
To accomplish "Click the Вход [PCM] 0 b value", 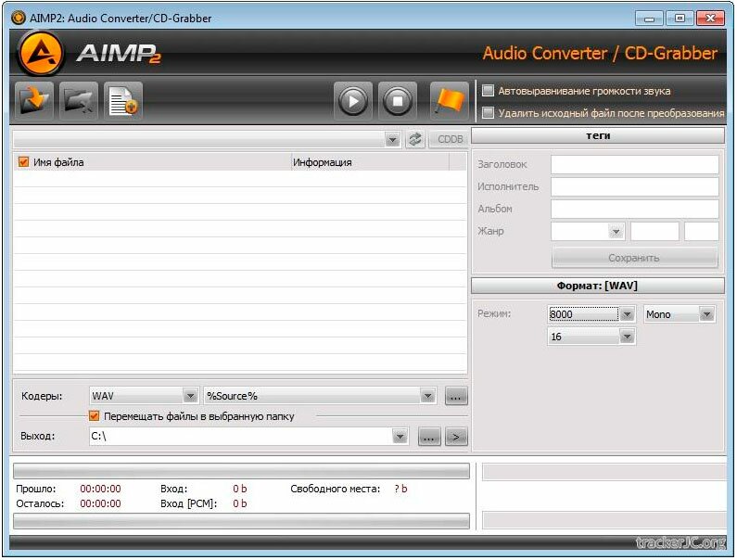I will (240, 503).
